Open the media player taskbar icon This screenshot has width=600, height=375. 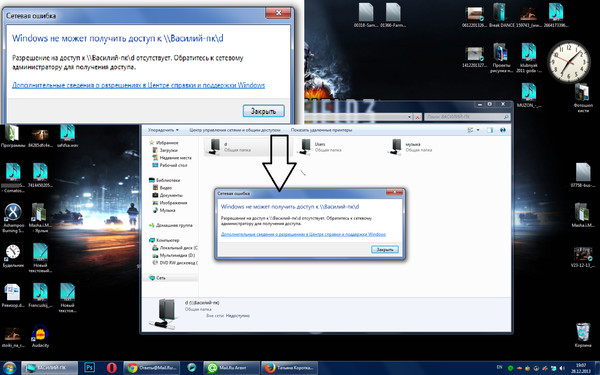pos(191,368)
